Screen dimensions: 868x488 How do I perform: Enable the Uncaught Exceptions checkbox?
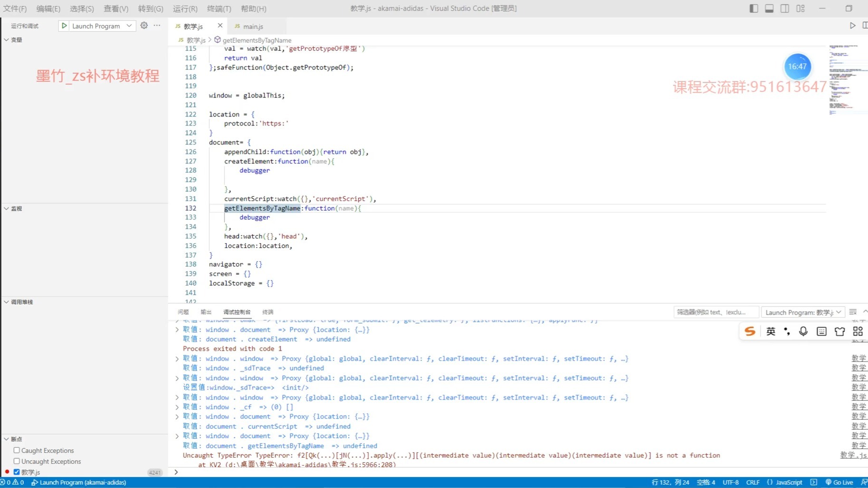point(17,461)
